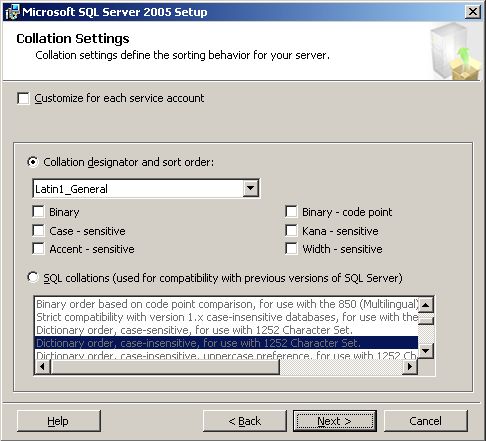Select Collation designator and sort order option
This screenshot has width=486, height=441.
pyautogui.click(x=33, y=162)
